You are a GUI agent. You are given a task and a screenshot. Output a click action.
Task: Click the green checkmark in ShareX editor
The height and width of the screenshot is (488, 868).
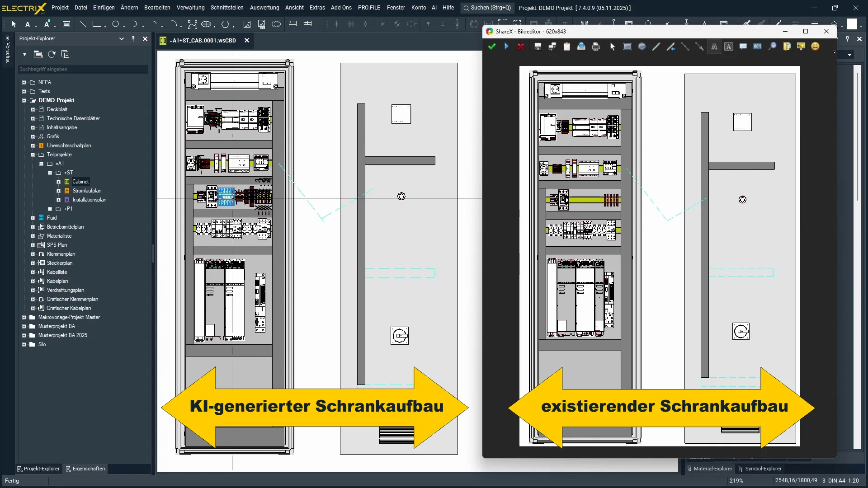click(492, 46)
